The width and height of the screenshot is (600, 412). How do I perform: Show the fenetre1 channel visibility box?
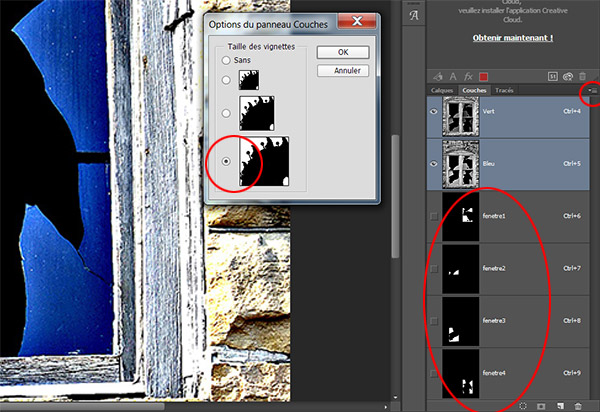[x=434, y=216]
